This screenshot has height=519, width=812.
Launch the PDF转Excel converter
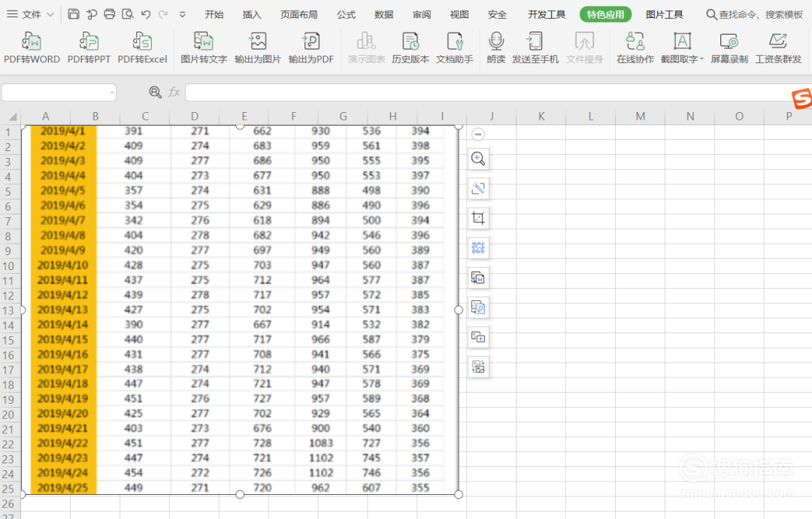coord(142,47)
